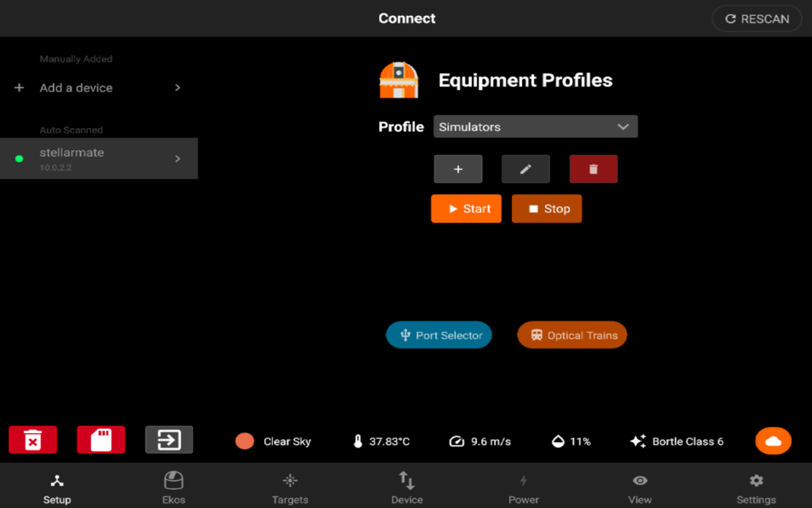Open the Port Selector
Screen dimensions: 812x508
[x=439, y=335]
